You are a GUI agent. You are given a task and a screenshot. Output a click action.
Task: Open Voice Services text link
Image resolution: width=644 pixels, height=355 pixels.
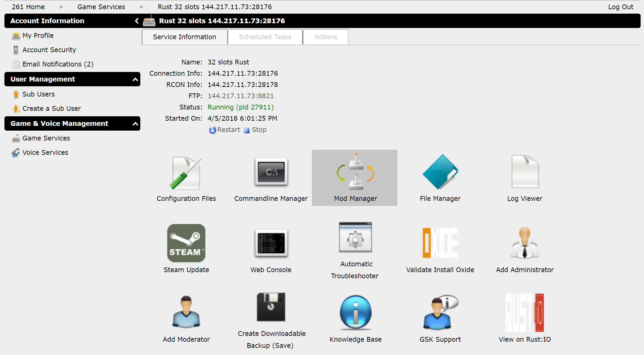[45, 152]
